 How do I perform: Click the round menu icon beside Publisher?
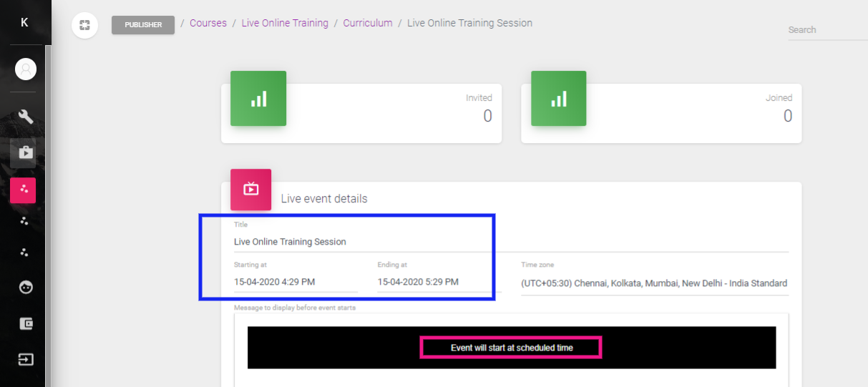click(x=84, y=25)
